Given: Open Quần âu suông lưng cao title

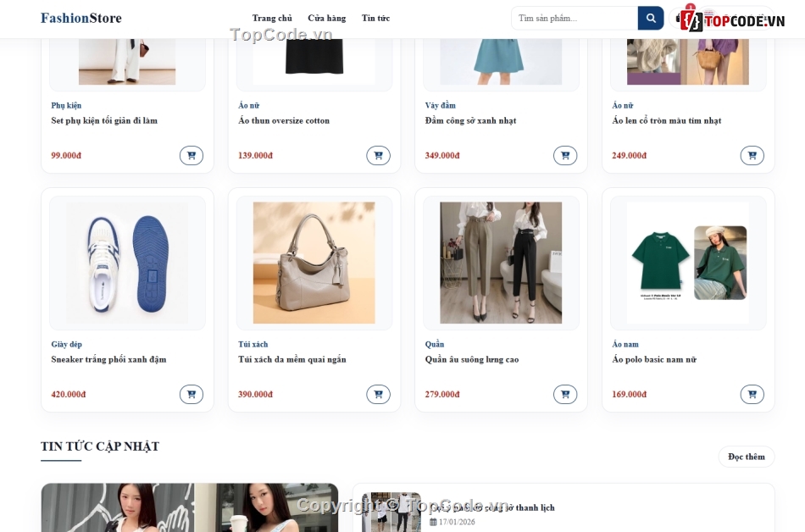Looking at the screenshot, I should [x=472, y=360].
